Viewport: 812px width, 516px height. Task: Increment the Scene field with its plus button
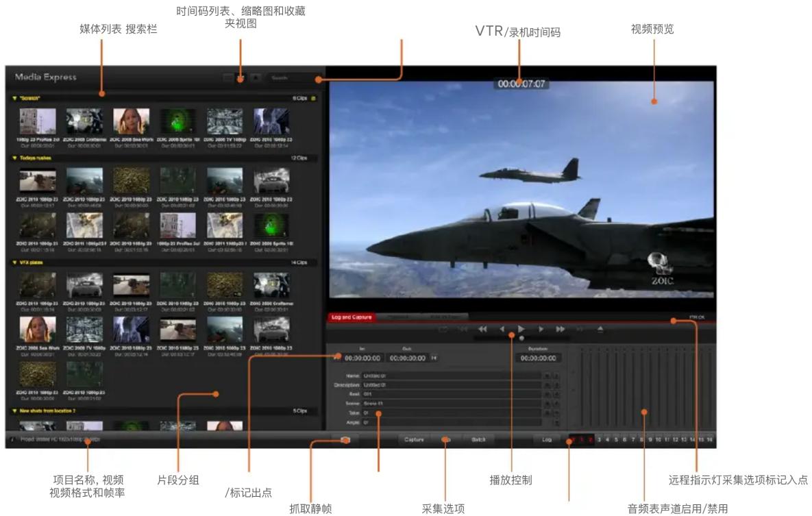(x=547, y=404)
